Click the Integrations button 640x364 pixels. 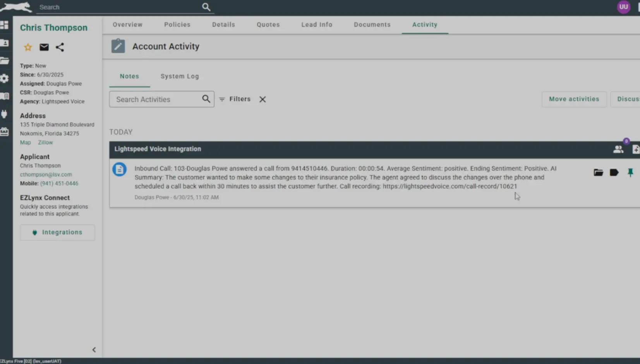(x=58, y=232)
